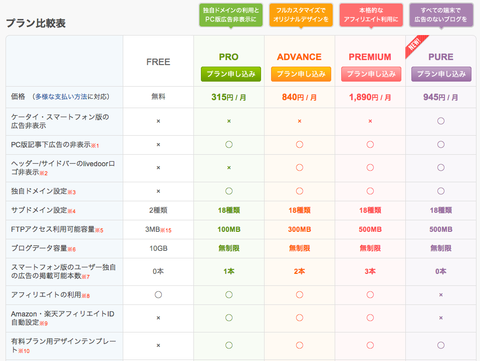Click footnote ※5 beside FTPアクセス利用可能容量
Screen dimensions: 480x361
tap(99, 230)
